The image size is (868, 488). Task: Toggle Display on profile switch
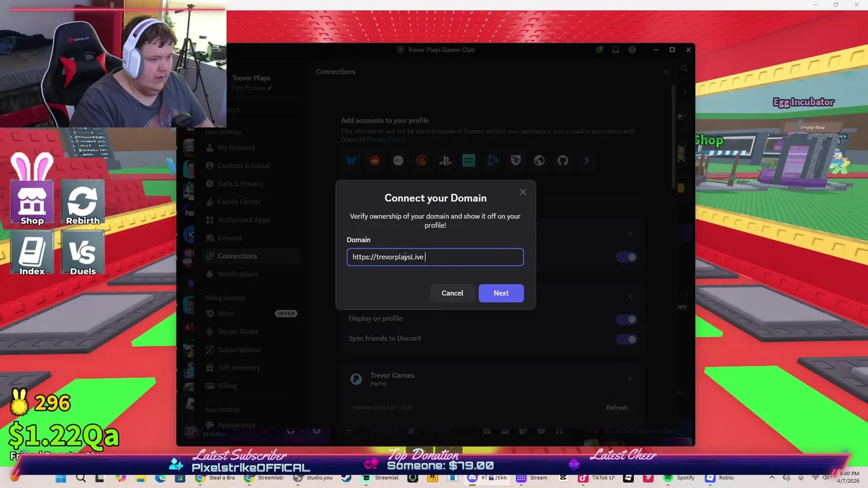point(627,319)
